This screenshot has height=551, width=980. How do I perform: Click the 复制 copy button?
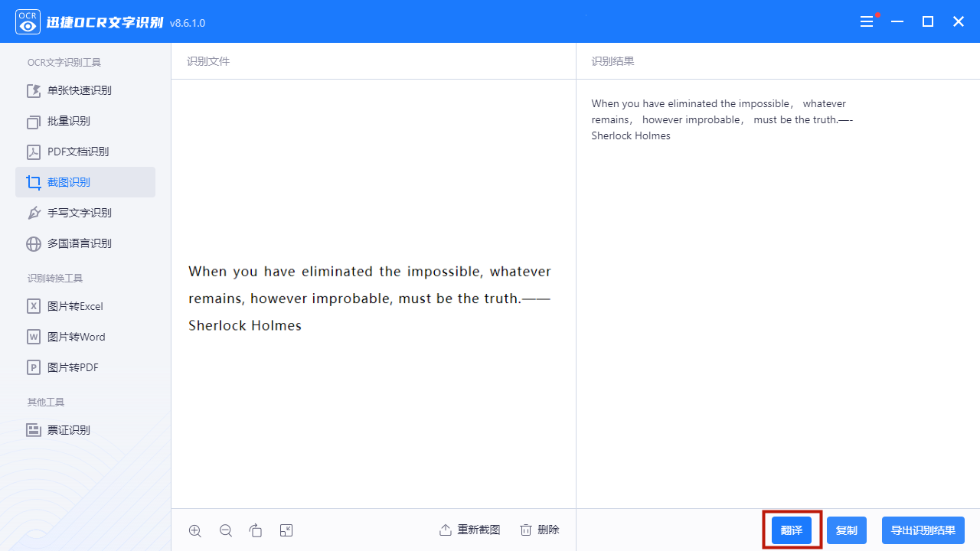point(847,530)
